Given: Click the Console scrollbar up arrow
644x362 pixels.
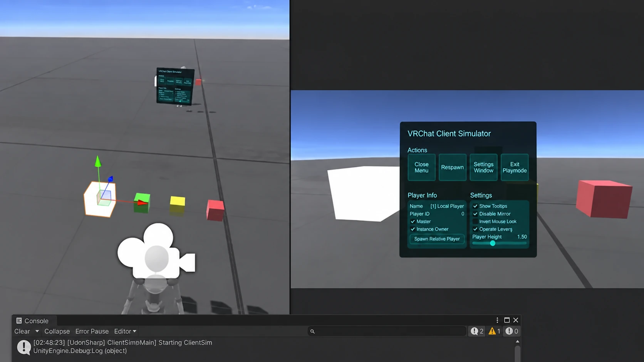Looking at the screenshot, I should click(517, 342).
